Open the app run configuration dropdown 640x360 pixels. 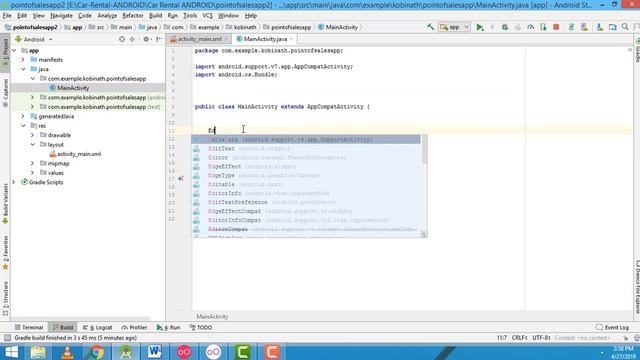coord(454,27)
